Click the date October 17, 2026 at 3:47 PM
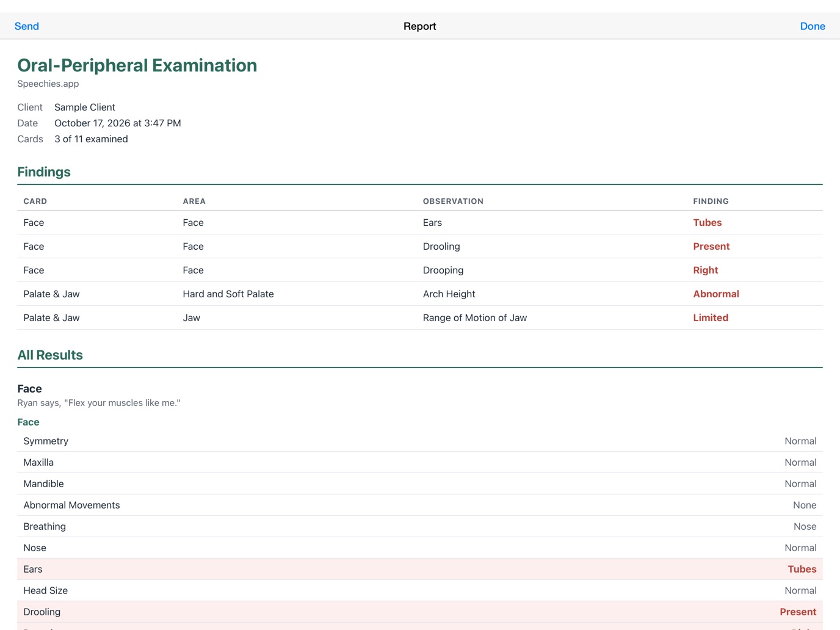840x630 pixels. (118, 123)
